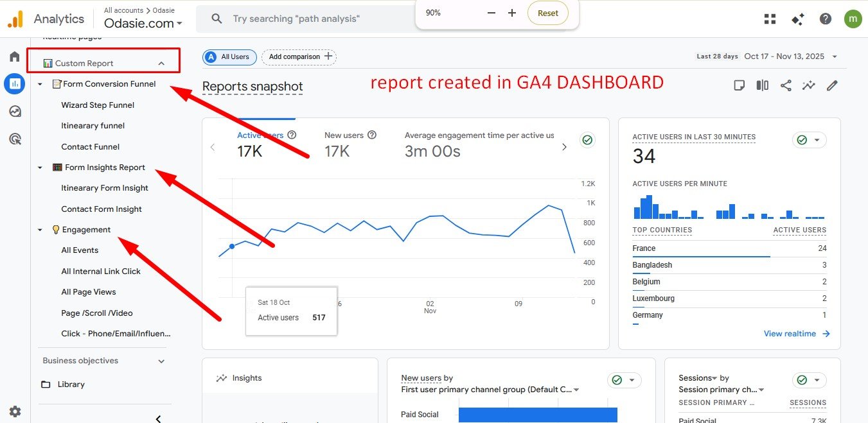This screenshot has height=423, width=868.
Task: Click the Google apps grid icon
Action: (770, 19)
